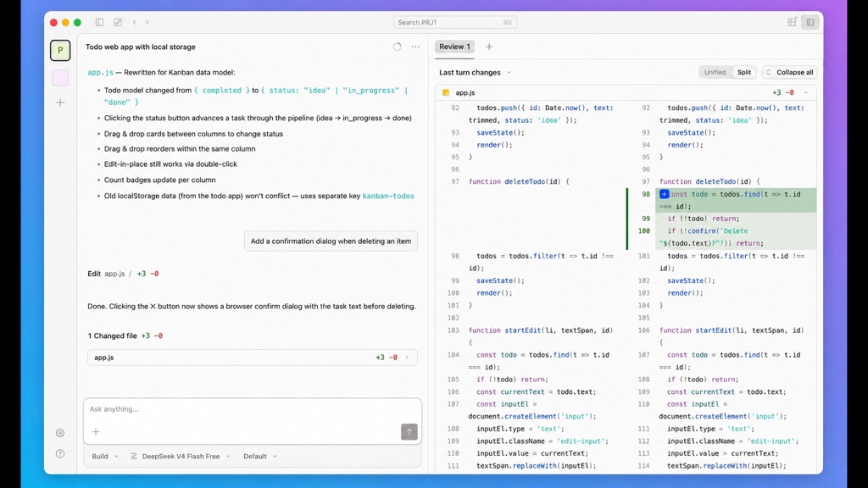Go back with the left arrow
The height and width of the screenshot is (488, 868).
[135, 22]
